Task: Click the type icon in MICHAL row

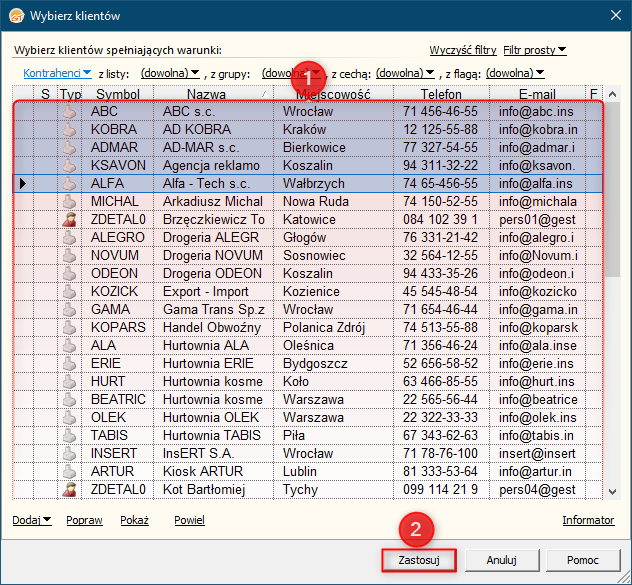Action: (x=70, y=202)
